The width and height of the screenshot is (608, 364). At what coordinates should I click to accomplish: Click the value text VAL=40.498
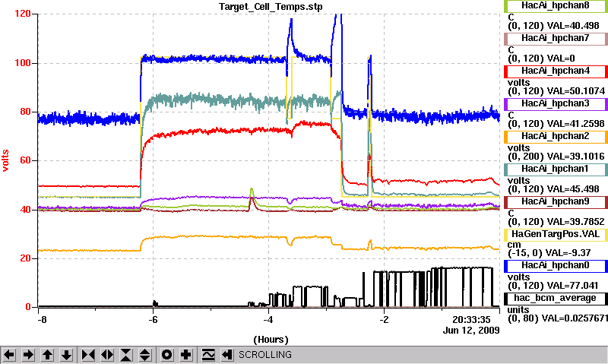pyautogui.click(x=573, y=26)
